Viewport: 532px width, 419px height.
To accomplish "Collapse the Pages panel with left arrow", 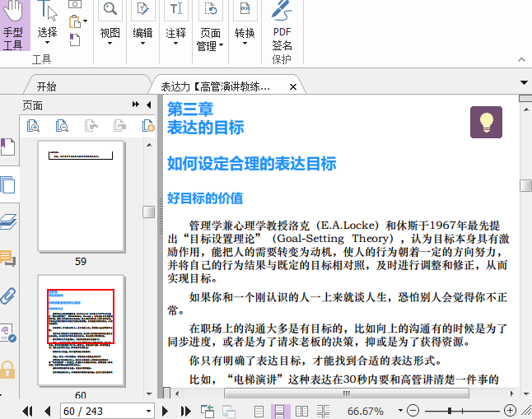I will tap(148, 105).
